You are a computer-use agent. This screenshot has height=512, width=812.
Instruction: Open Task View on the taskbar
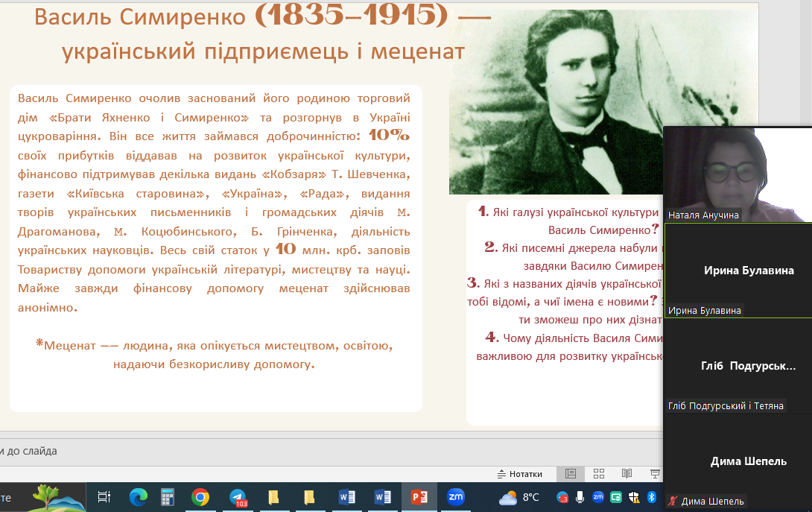(x=104, y=498)
